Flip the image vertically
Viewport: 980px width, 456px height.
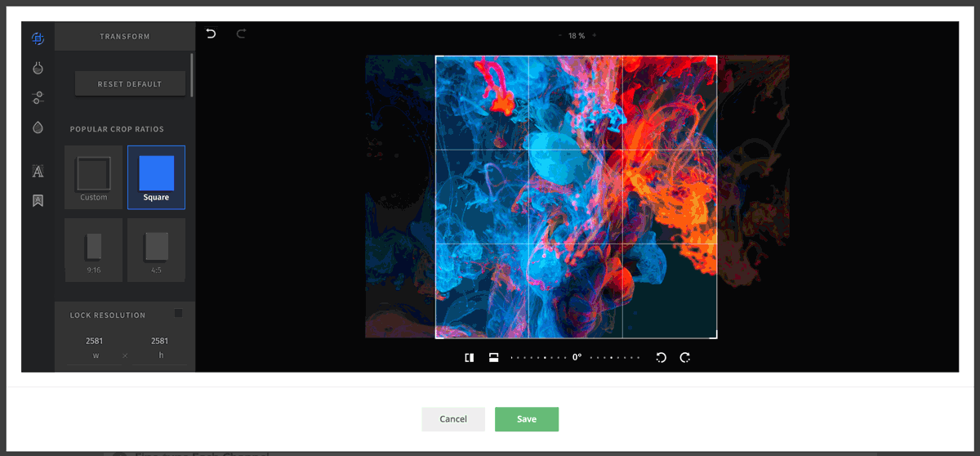coord(493,357)
